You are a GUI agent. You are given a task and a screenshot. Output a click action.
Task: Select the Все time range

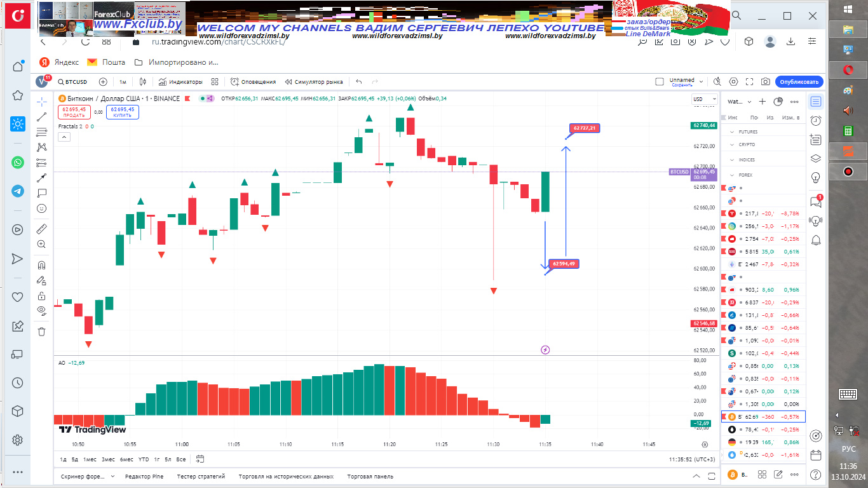tap(181, 459)
